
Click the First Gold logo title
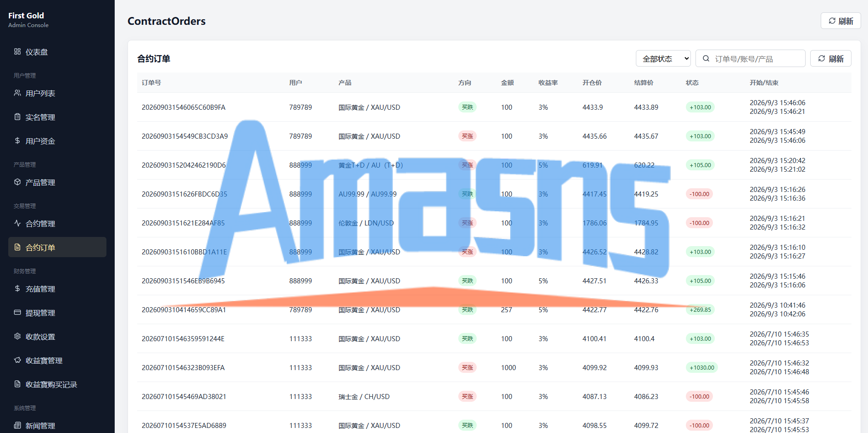click(x=26, y=15)
